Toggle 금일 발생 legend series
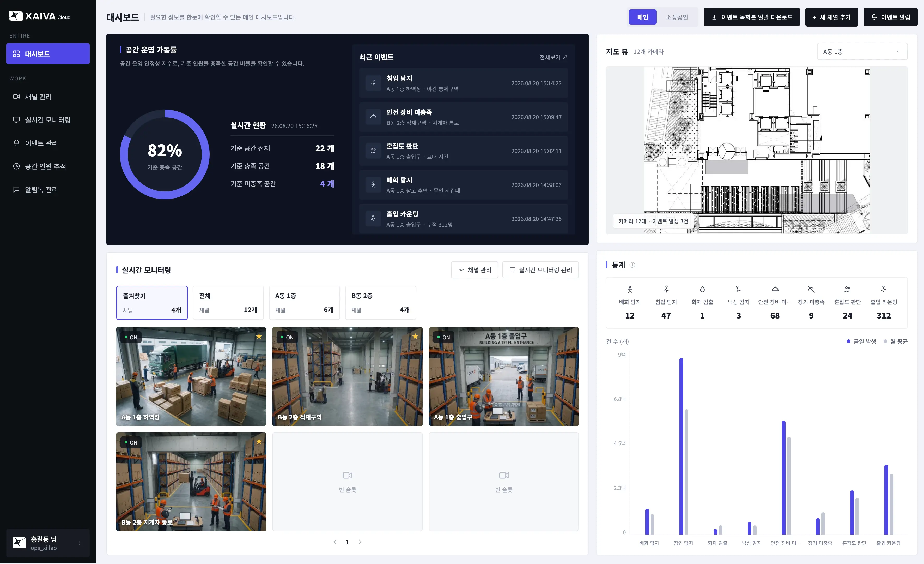924x564 pixels. pos(861,341)
